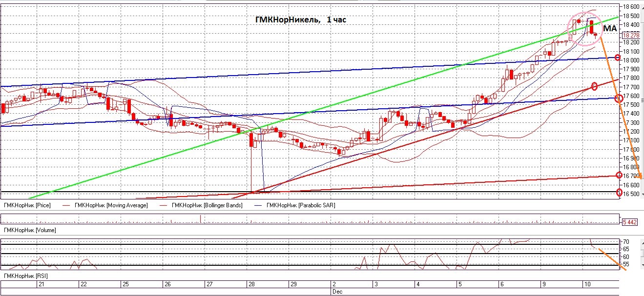Click the date label 22 on time axis
Viewport: 644px width, 296px height.
83,284
